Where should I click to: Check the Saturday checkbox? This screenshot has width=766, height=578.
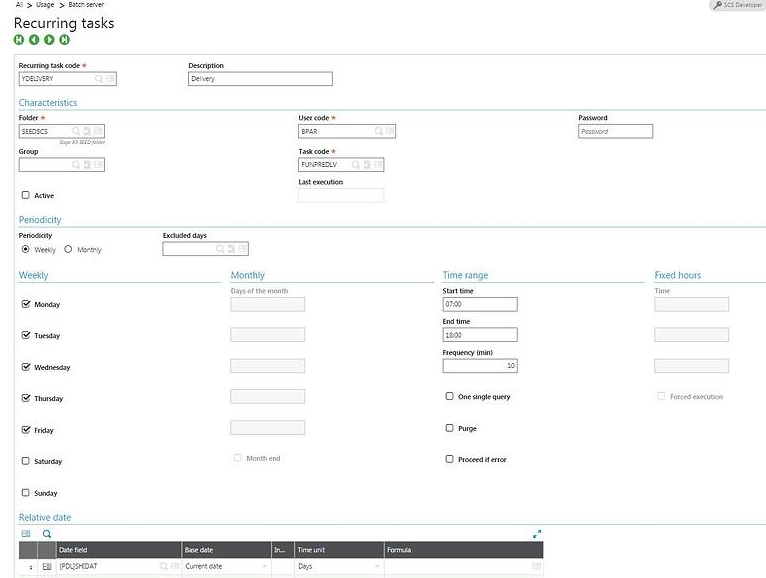(25, 461)
